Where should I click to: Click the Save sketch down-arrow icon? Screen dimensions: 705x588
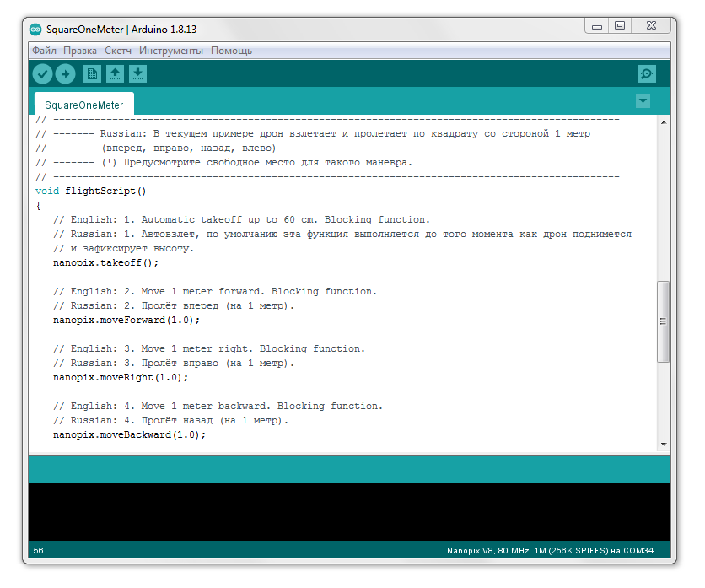click(138, 73)
